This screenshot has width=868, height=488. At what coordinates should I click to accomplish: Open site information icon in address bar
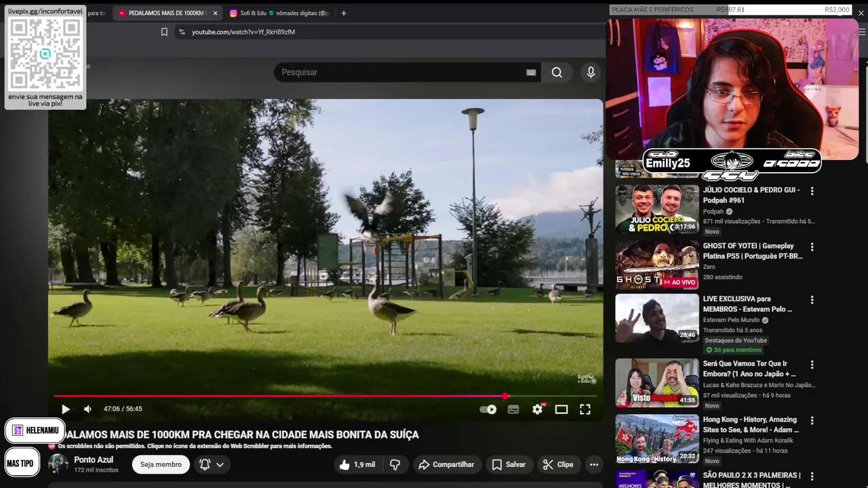pos(182,32)
